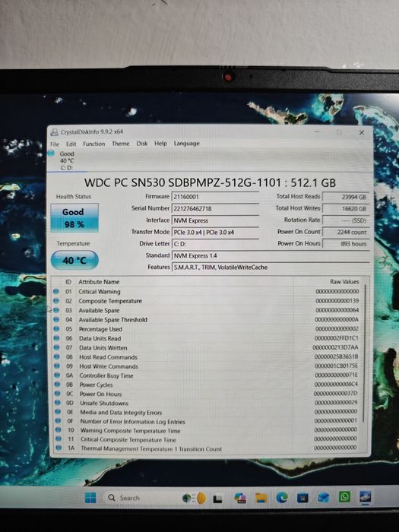Launch Microsoft Edge from the taskbar

(282, 498)
